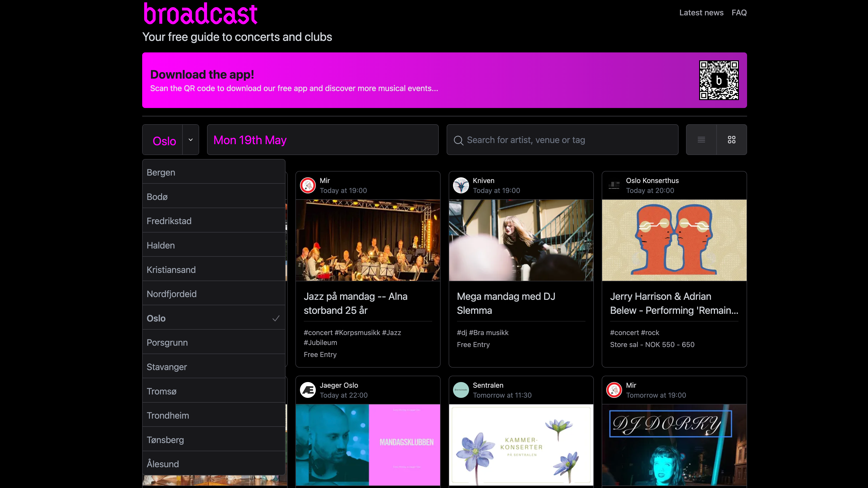Select the checked Oslo option
This screenshot has width=868, height=488.
214,318
